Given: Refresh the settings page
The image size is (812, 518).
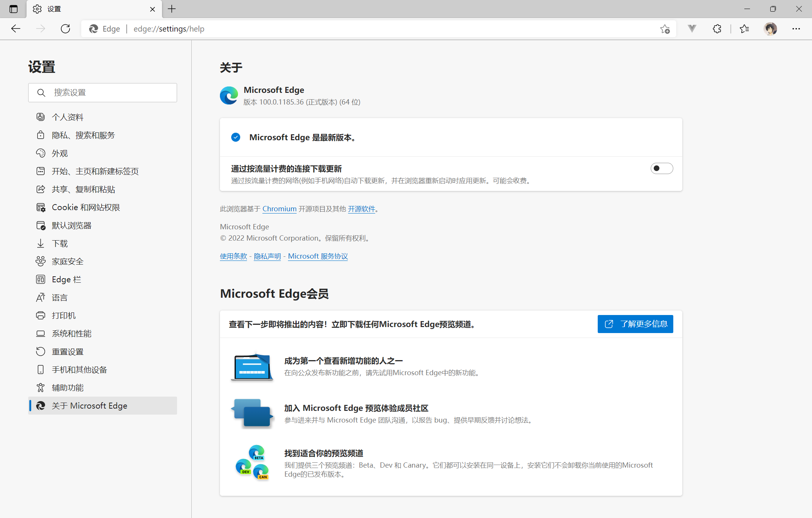Looking at the screenshot, I should tap(65, 29).
